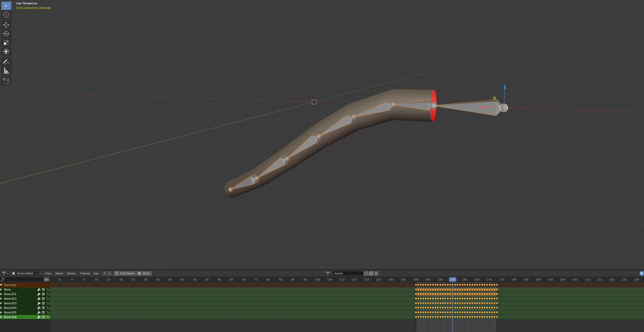Screen dimensions: 644x332
Task: Unlink the Action with X icon
Action: coord(376,273)
